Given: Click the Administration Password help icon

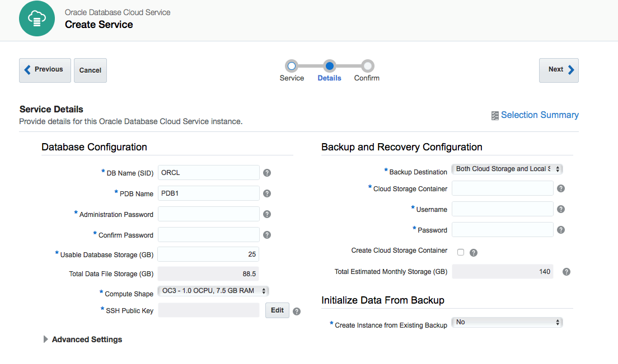Looking at the screenshot, I should tap(267, 214).
